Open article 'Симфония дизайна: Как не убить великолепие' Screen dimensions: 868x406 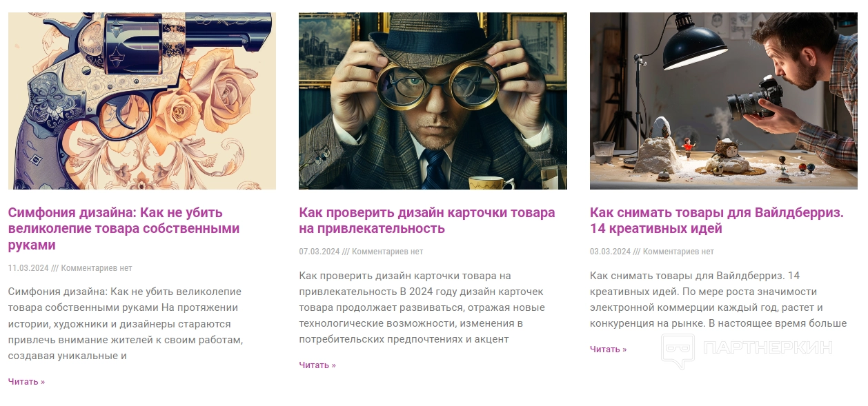(x=124, y=228)
